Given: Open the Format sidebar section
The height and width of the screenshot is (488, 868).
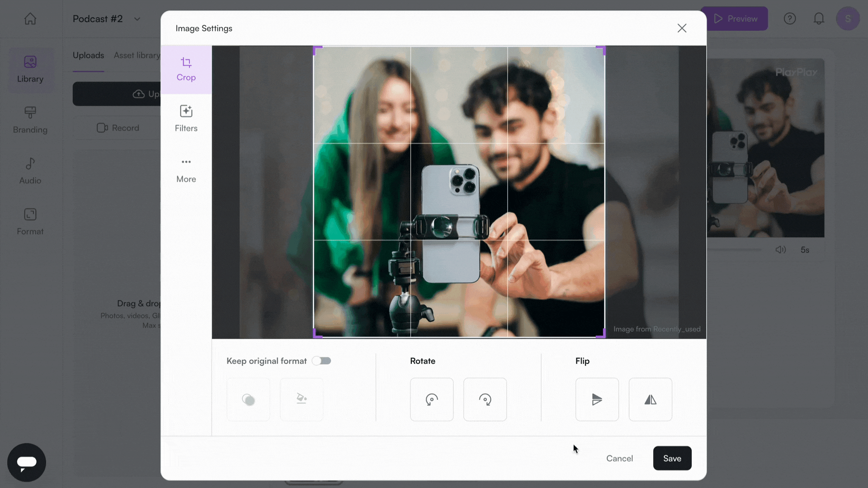Looking at the screenshot, I should coord(30,221).
